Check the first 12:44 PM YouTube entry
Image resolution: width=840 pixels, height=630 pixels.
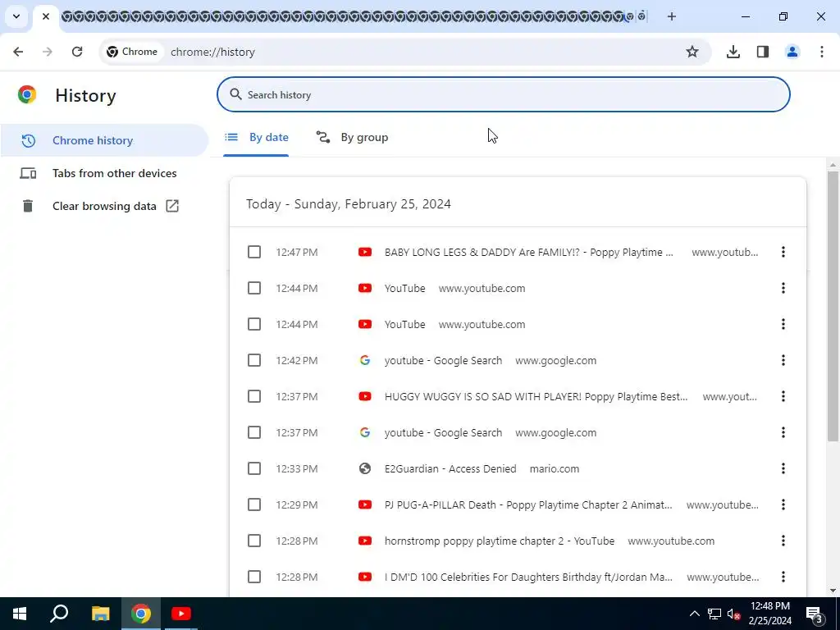point(254,288)
